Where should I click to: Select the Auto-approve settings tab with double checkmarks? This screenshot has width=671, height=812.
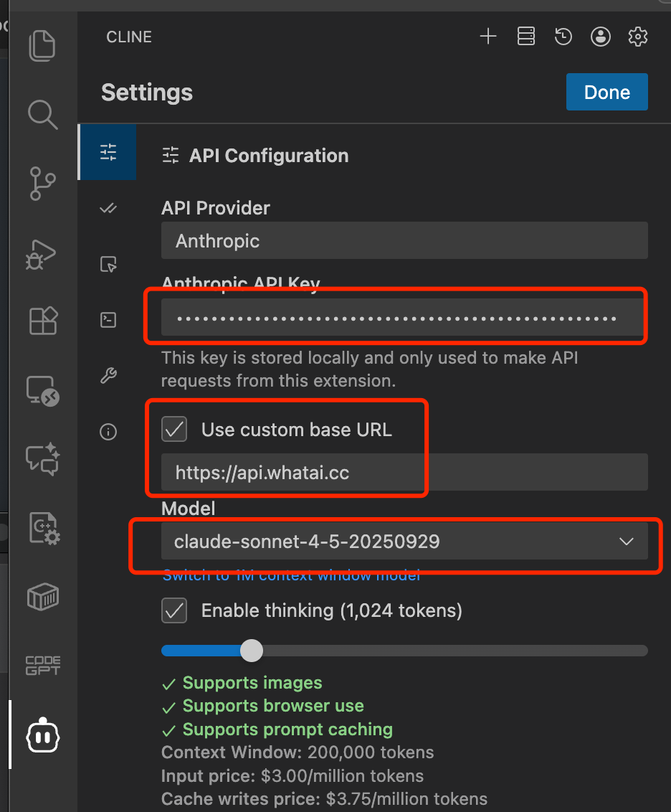pyautogui.click(x=108, y=208)
